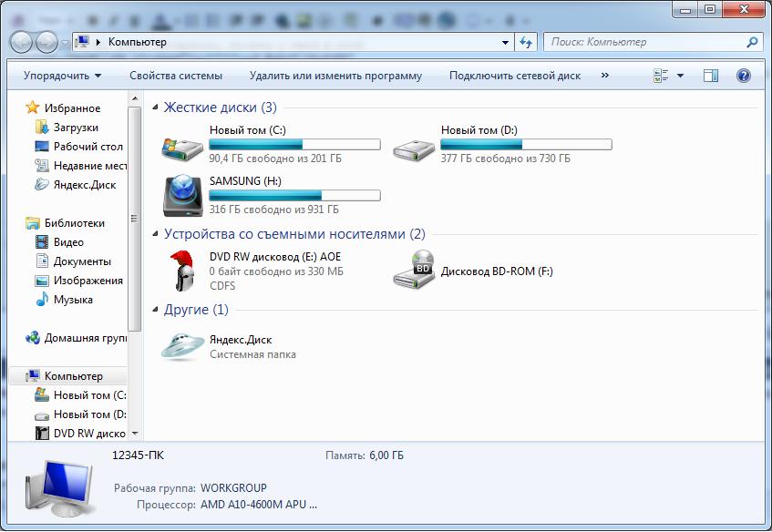Click Удалить или изменить программу command

pos(335,76)
